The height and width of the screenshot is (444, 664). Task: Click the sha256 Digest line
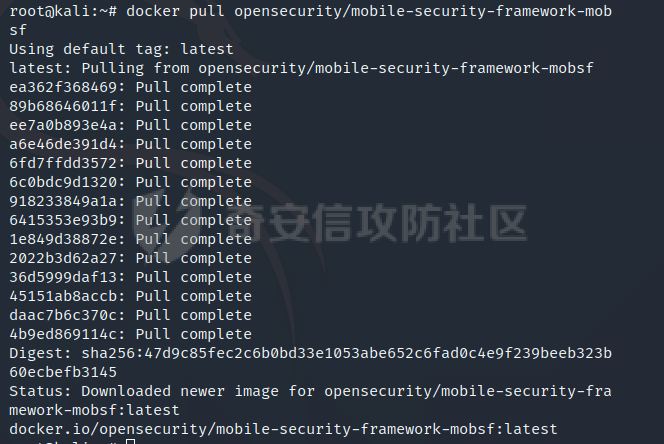click(310, 363)
